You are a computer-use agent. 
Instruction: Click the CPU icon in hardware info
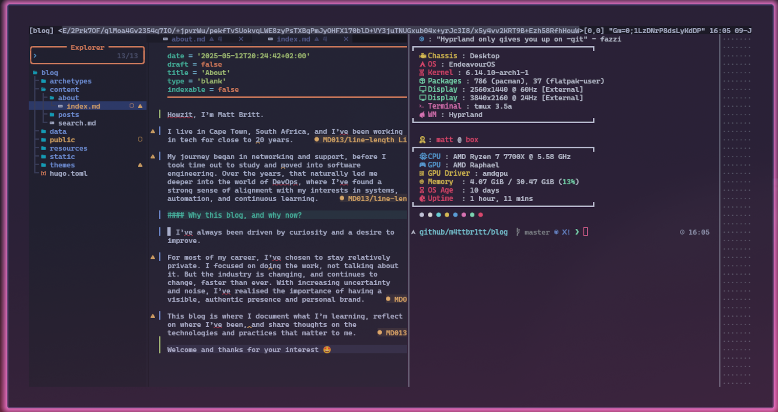pyautogui.click(x=422, y=156)
